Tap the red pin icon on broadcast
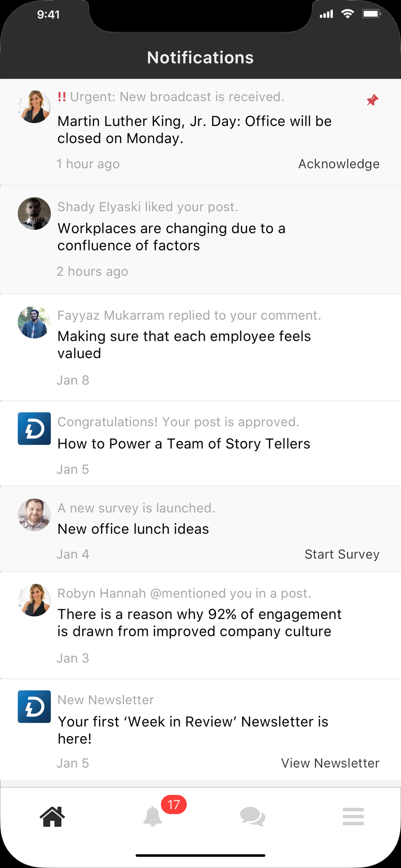The height and width of the screenshot is (868, 401). pos(372,100)
